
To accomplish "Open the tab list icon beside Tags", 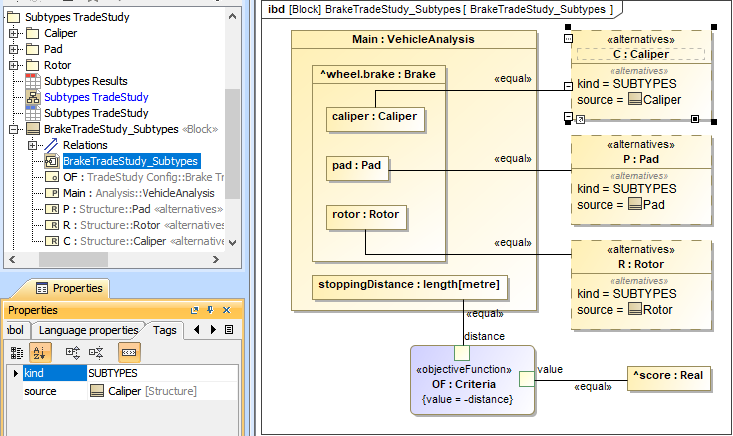I will [229, 330].
